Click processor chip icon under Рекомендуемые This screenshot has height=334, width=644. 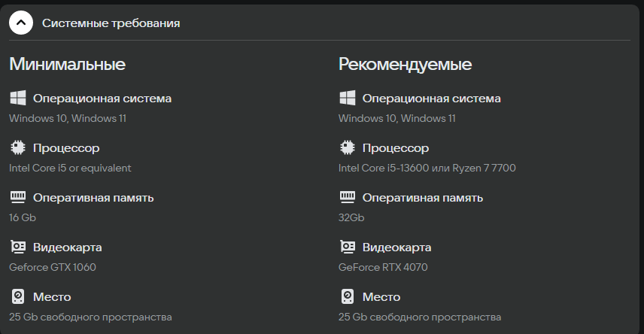click(347, 147)
